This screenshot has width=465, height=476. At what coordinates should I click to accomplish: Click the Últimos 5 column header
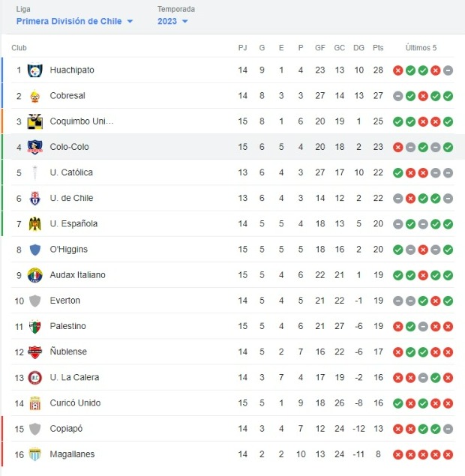(x=421, y=48)
